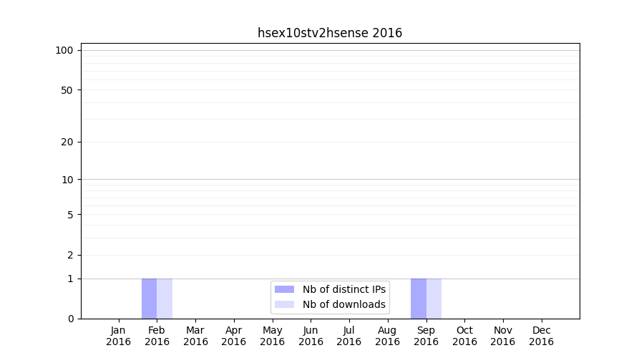Click the 10 y-axis tick label
644x358 pixels.
[x=67, y=180]
